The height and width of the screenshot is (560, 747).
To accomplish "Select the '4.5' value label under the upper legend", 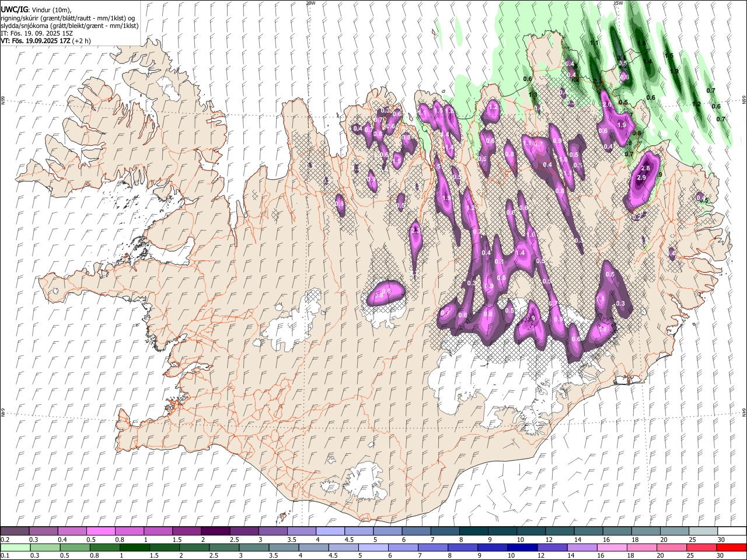I will pos(350,540).
